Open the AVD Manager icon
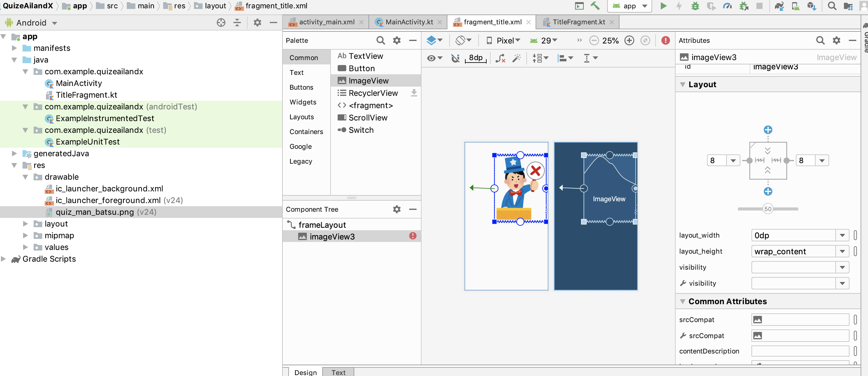The image size is (868, 376). point(796,6)
